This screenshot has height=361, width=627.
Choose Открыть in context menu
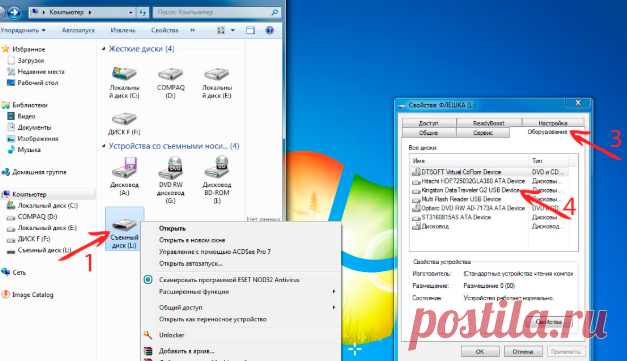(x=241, y=229)
